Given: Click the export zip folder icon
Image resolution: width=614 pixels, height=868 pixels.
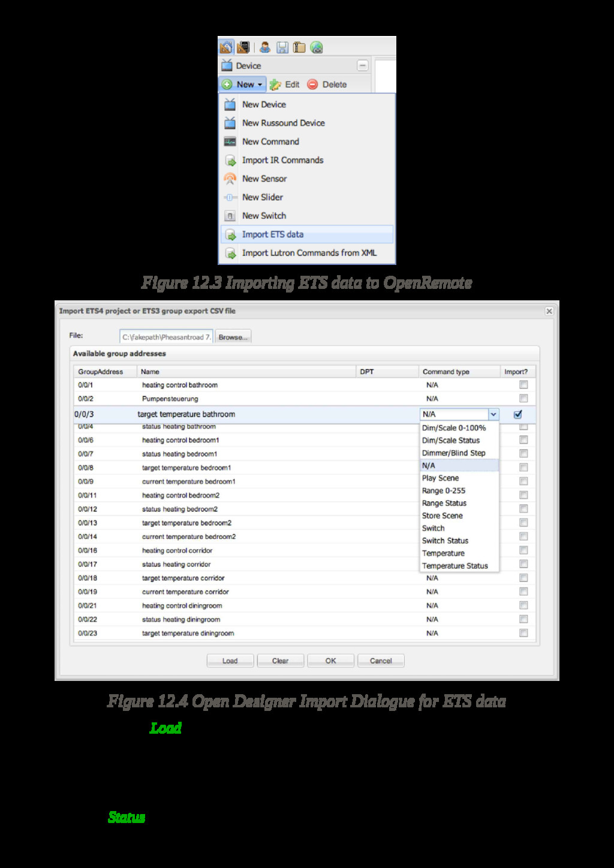Looking at the screenshot, I should coord(299,47).
